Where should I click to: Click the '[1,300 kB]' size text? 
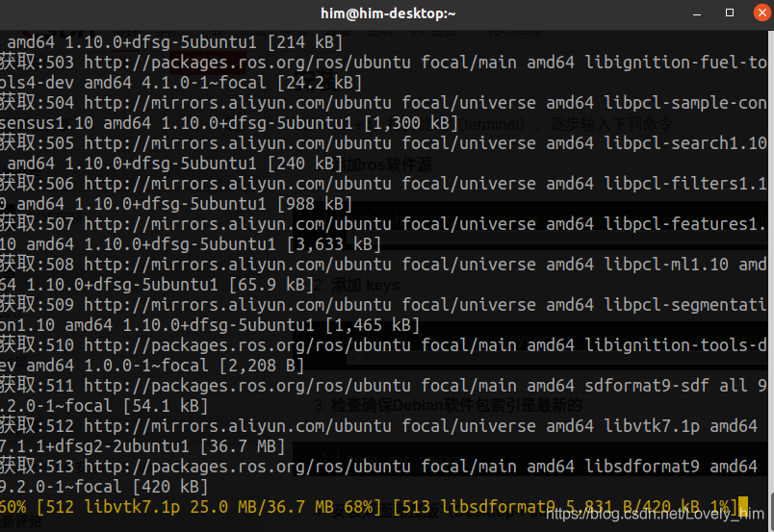pyautogui.click(x=412, y=123)
